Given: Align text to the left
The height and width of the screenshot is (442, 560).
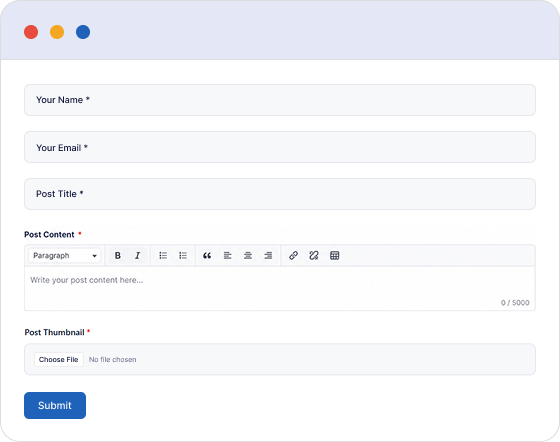Looking at the screenshot, I should [228, 256].
